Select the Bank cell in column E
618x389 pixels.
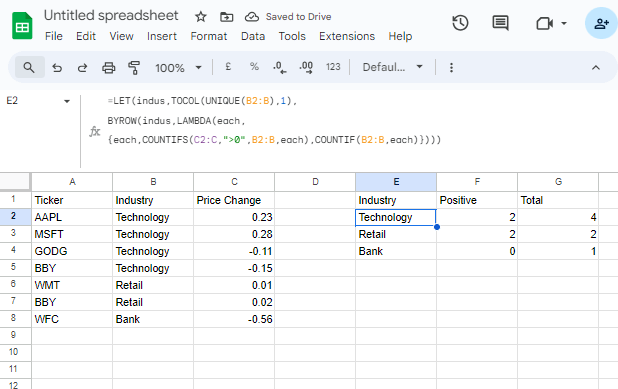[396, 251]
